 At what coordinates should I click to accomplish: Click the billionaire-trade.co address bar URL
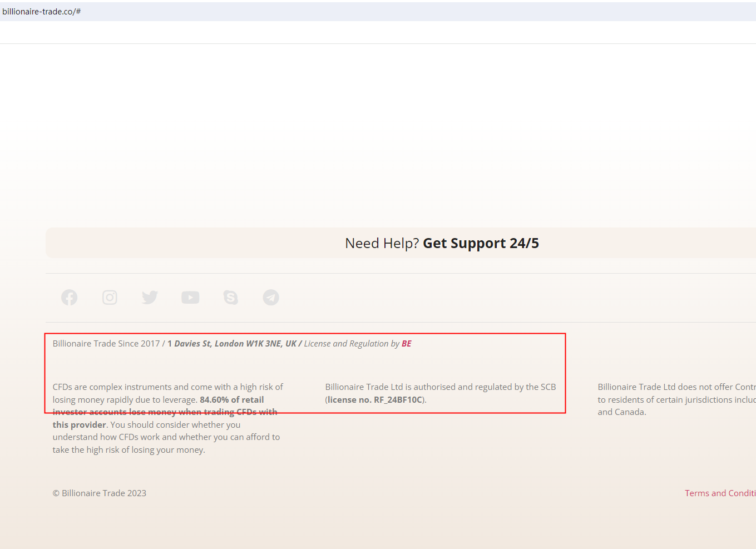(42, 12)
